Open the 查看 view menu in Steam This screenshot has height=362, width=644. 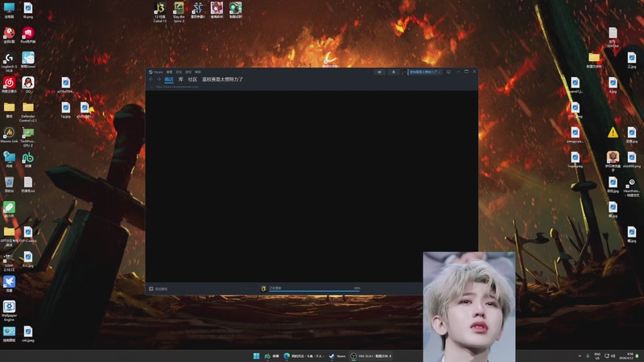169,72
